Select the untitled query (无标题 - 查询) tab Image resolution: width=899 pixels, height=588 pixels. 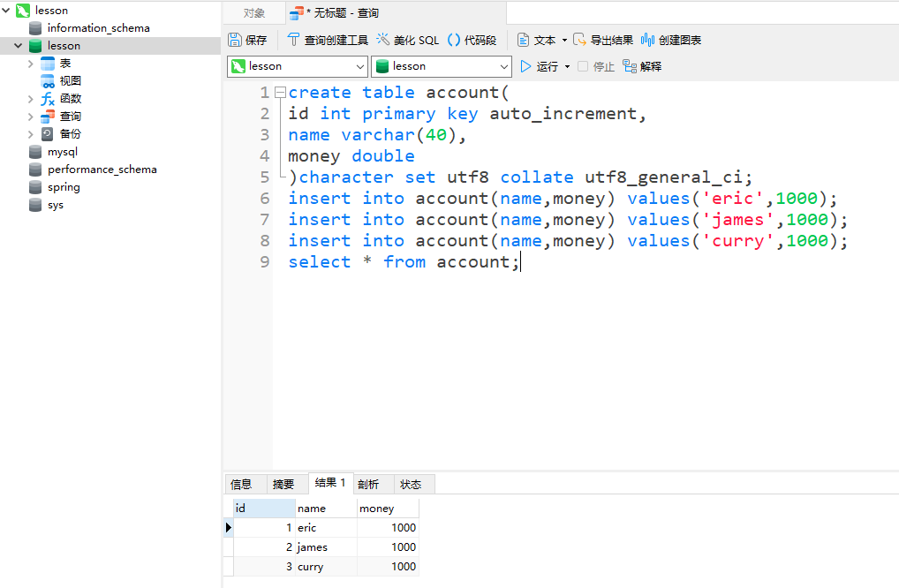pyautogui.click(x=396, y=13)
